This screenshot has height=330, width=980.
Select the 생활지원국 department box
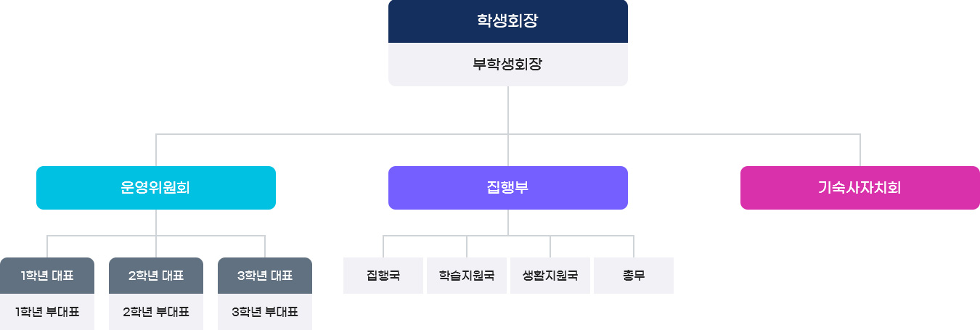point(550,276)
